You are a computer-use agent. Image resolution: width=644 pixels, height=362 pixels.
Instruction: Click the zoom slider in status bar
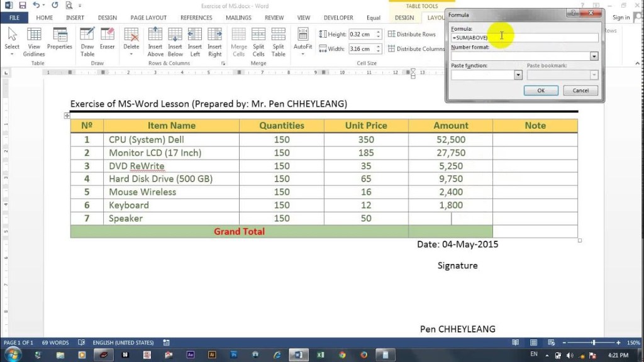click(x=593, y=343)
